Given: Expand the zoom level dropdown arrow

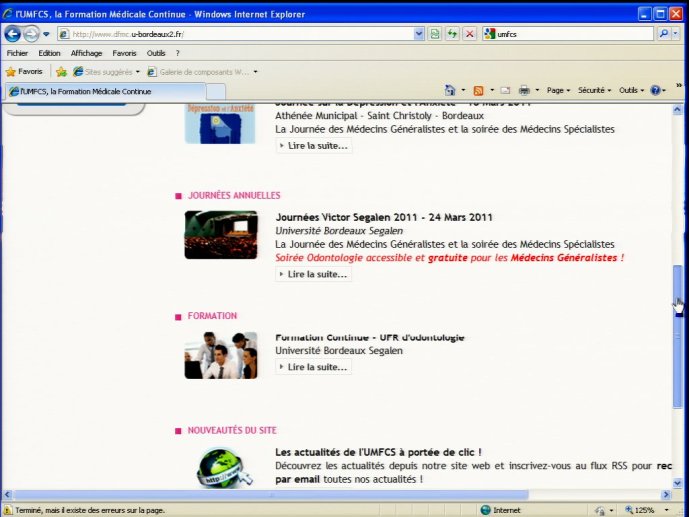Looking at the screenshot, I should 667,510.
